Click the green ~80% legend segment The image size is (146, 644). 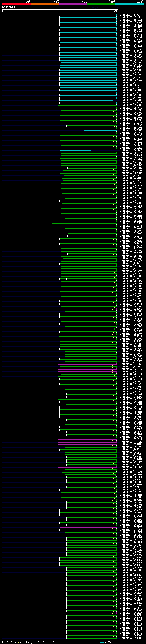(101, 4)
